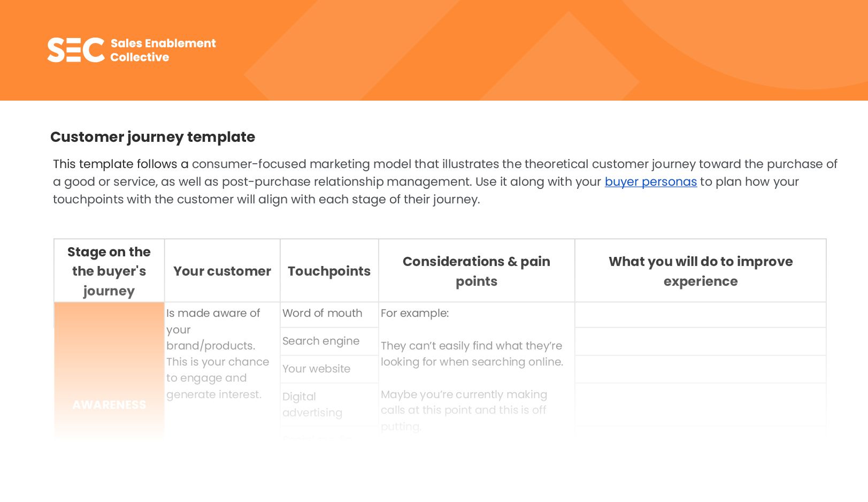Select the 'Stage on the buyer's journey' header cell

point(109,271)
